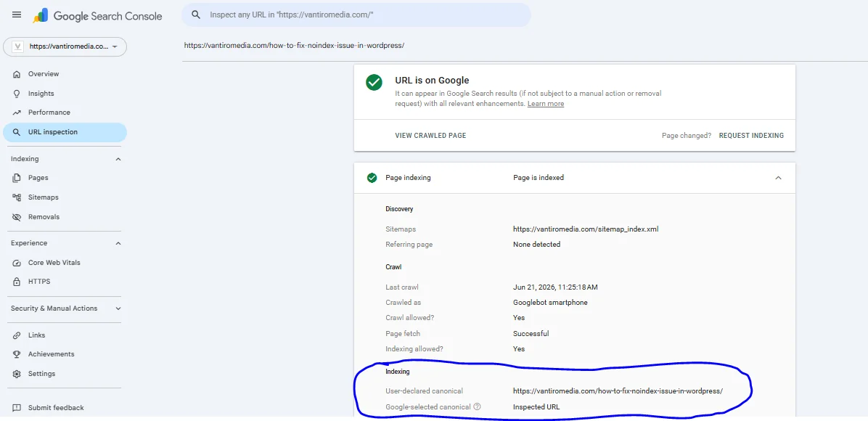868x421 pixels.
Task: Click the None detected referring page value
Action: coord(536,245)
